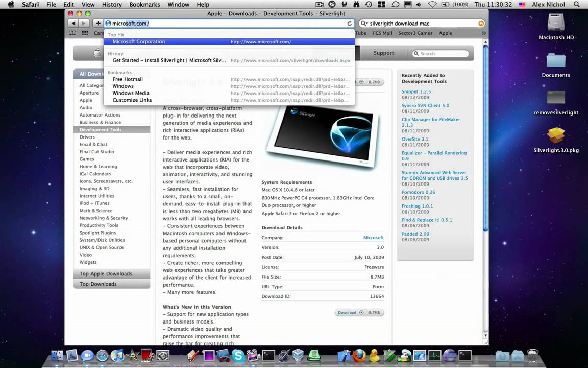Open Safari compass icon in the Dock
The width and height of the screenshot is (588, 368).
pyautogui.click(x=103, y=356)
